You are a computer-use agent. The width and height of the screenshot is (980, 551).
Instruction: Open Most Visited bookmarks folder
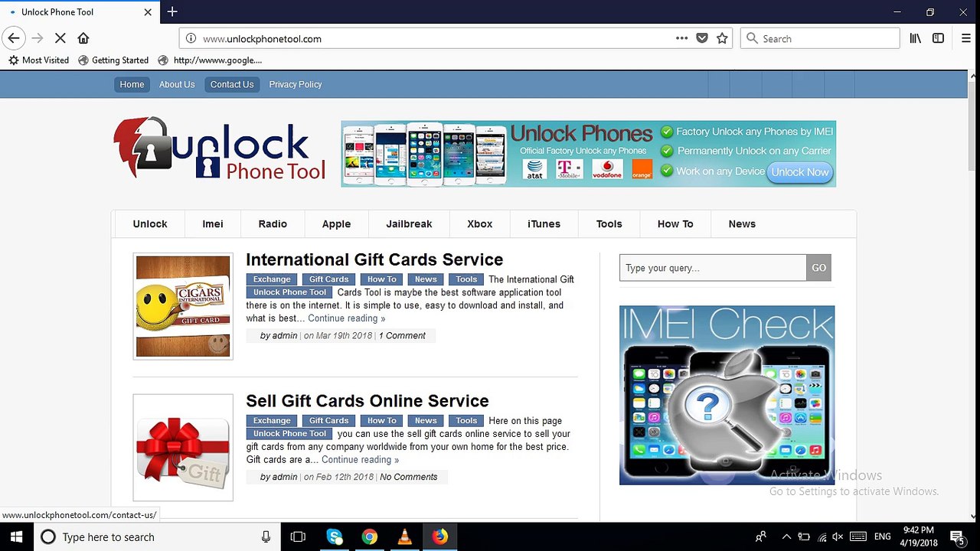coord(38,60)
